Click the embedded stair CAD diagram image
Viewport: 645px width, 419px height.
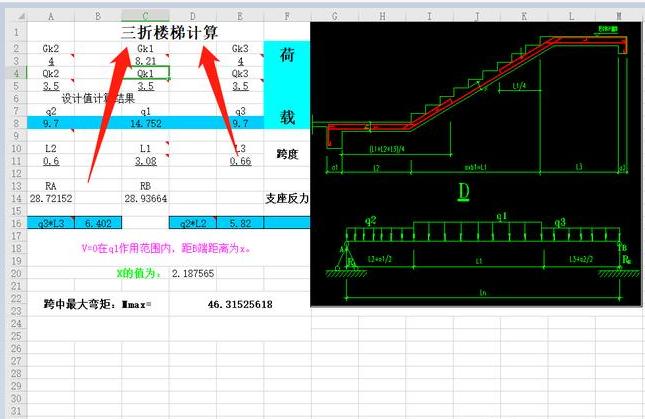click(476, 164)
